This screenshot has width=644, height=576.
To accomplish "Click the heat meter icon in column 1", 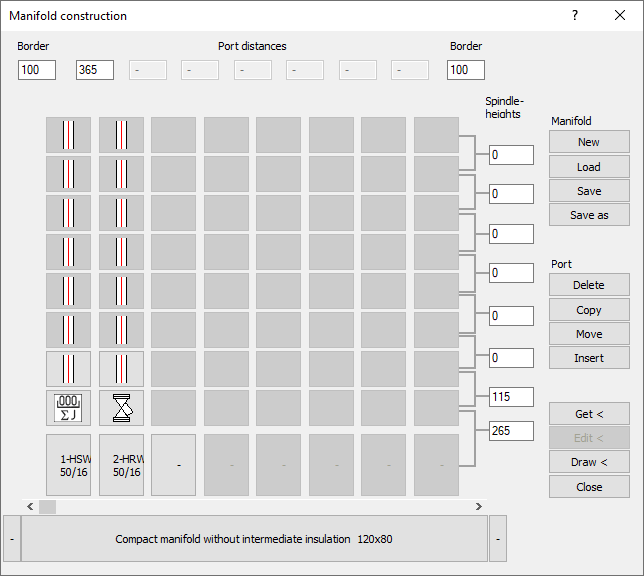I will (x=69, y=408).
